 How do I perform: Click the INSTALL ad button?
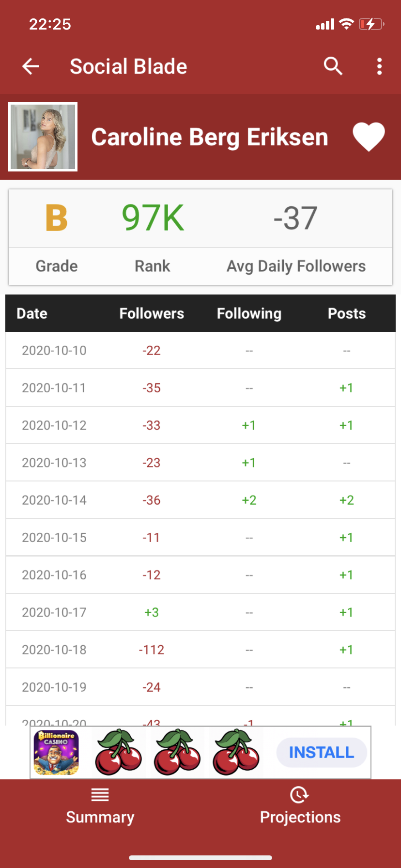pyautogui.click(x=322, y=752)
